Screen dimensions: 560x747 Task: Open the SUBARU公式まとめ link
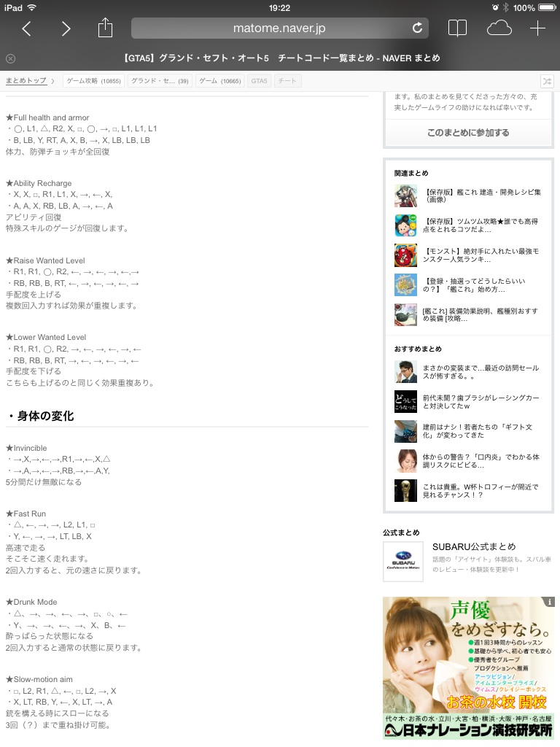pos(474,546)
